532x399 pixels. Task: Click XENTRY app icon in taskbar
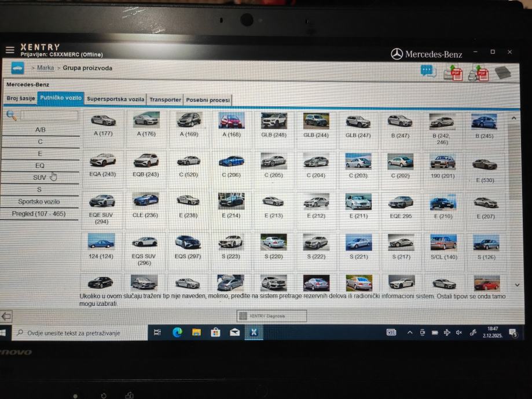(254, 332)
